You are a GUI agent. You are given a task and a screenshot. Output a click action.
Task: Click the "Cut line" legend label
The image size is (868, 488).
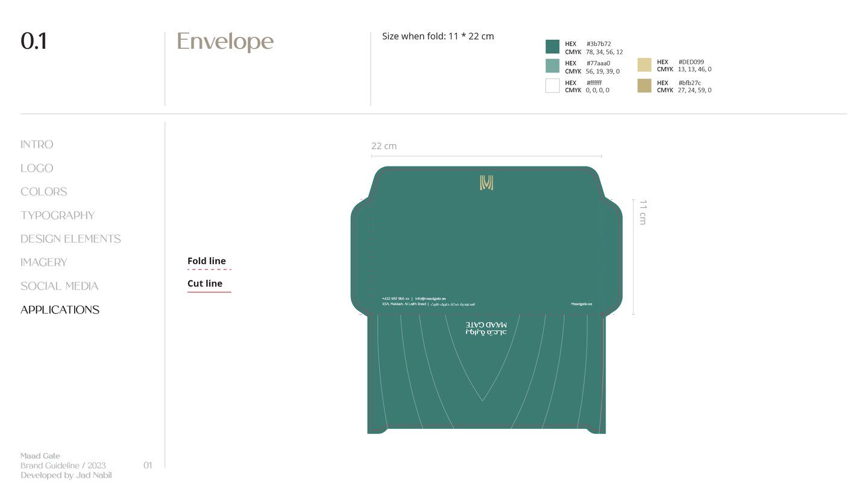205,284
